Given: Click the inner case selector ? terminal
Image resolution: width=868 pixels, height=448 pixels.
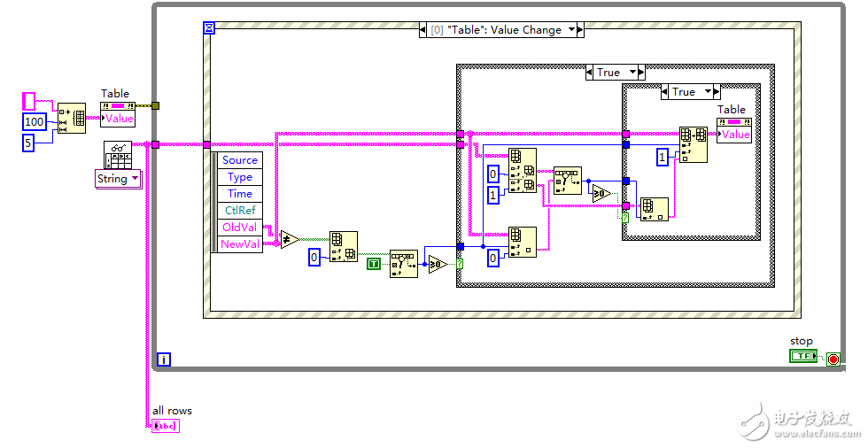Looking at the screenshot, I should pyautogui.click(x=625, y=218).
